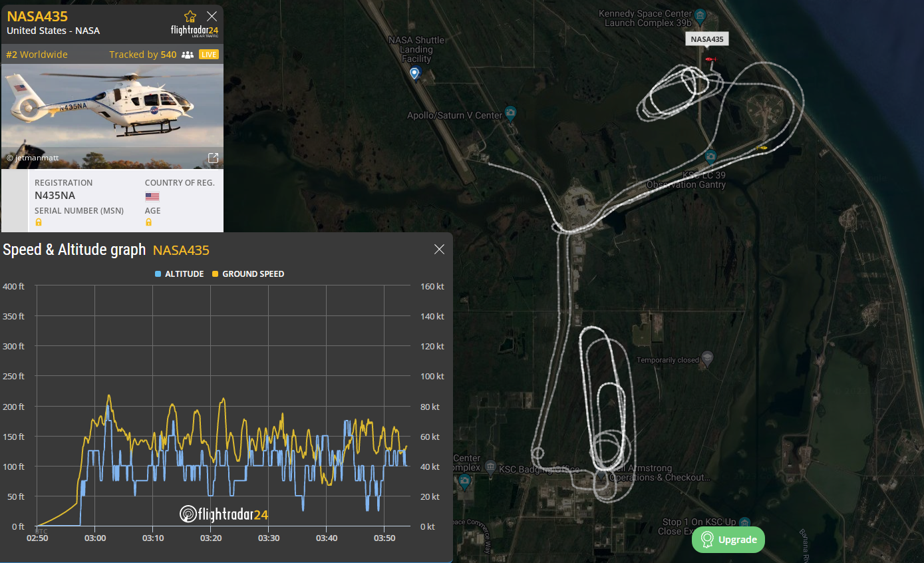Click the LIVE badge
924x563 pixels.
[x=209, y=55]
